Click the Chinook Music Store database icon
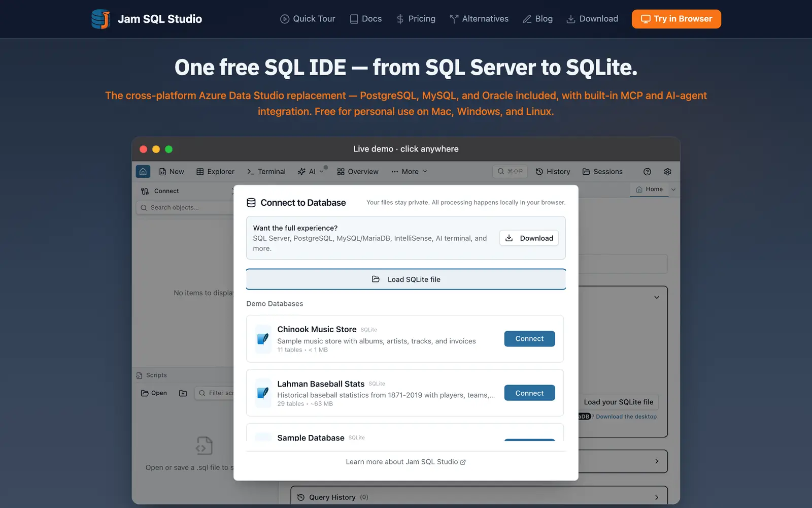812x508 pixels. coord(263,339)
